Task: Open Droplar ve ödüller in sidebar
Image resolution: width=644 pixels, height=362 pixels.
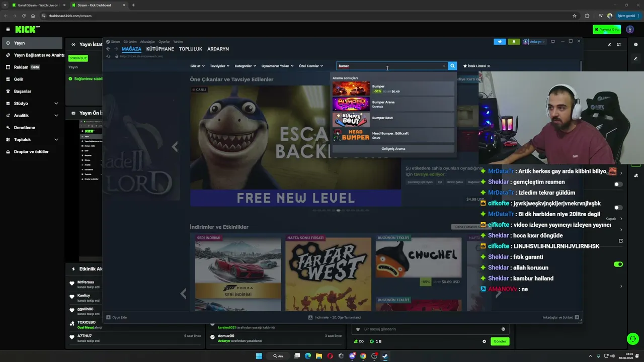Action: (32, 152)
